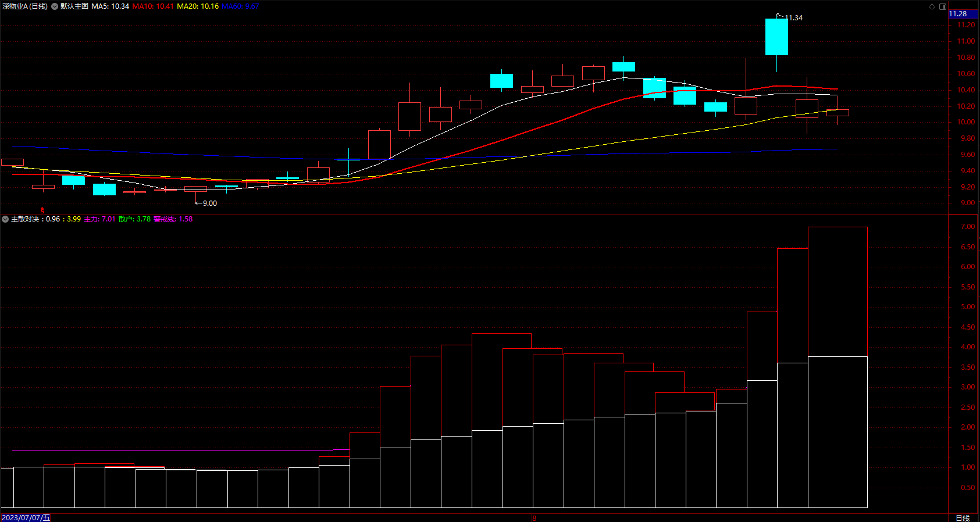Toggle the side panel icon at top right
This screenshot has height=522, width=980.
click(943, 6)
